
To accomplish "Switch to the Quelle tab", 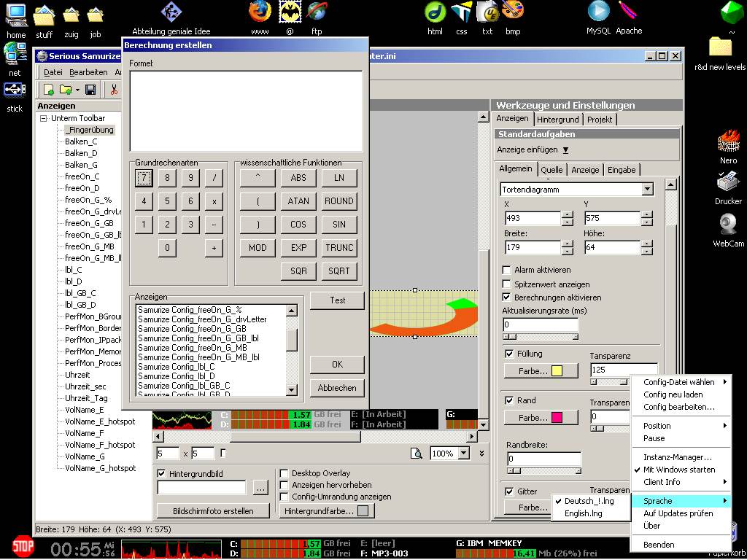I will pyautogui.click(x=551, y=170).
